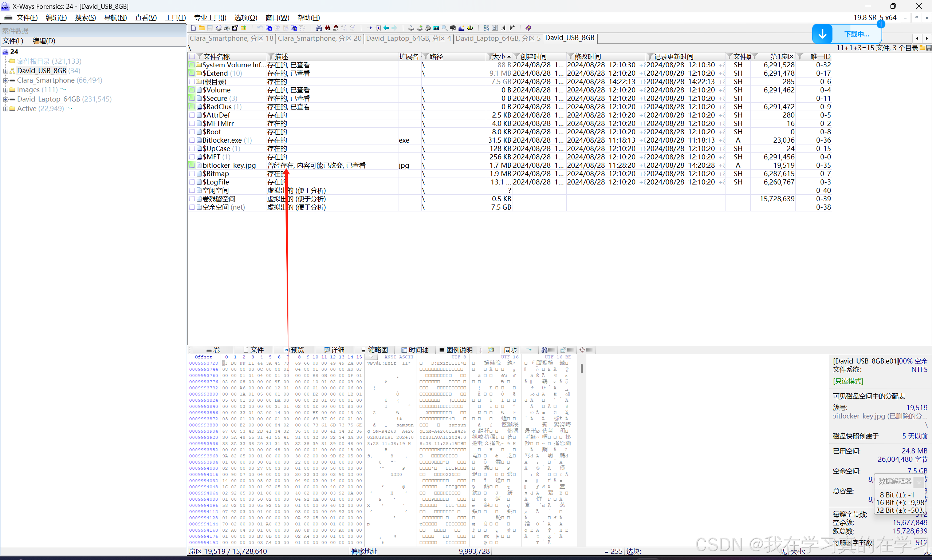
Task: Open the calculator icon in toolbar
Action: 436,28
